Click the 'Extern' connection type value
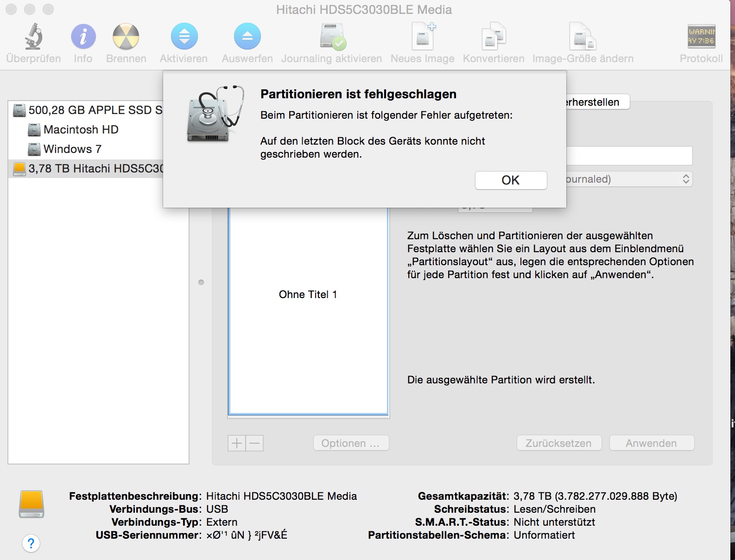The height and width of the screenshot is (560, 735). pyautogui.click(x=222, y=522)
